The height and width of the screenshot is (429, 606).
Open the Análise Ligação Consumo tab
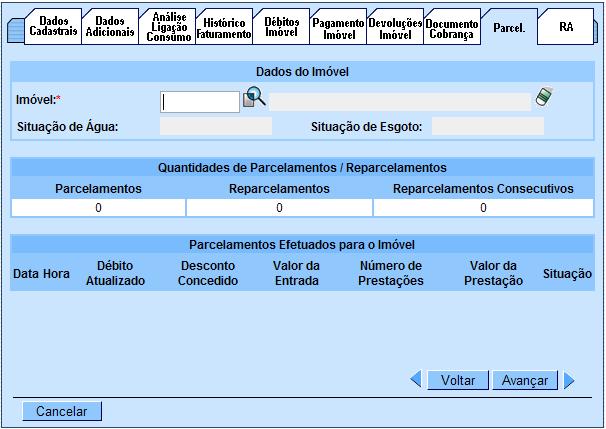(x=168, y=26)
